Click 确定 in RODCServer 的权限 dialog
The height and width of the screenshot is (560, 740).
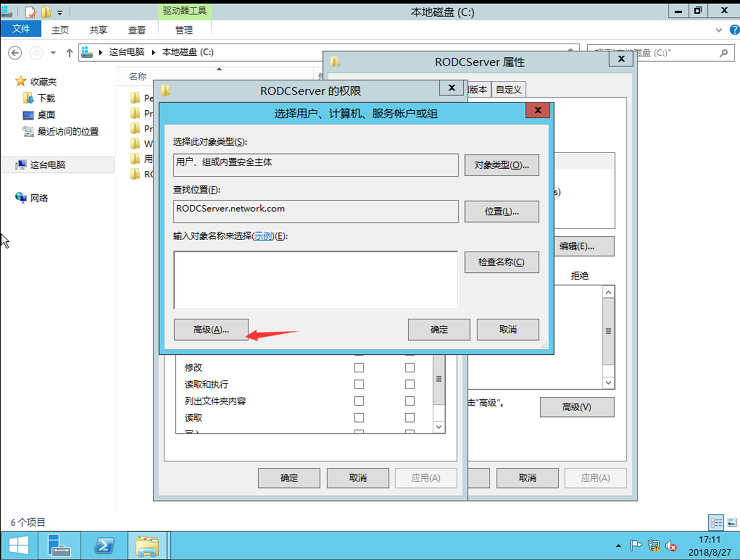(x=289, y=478)
